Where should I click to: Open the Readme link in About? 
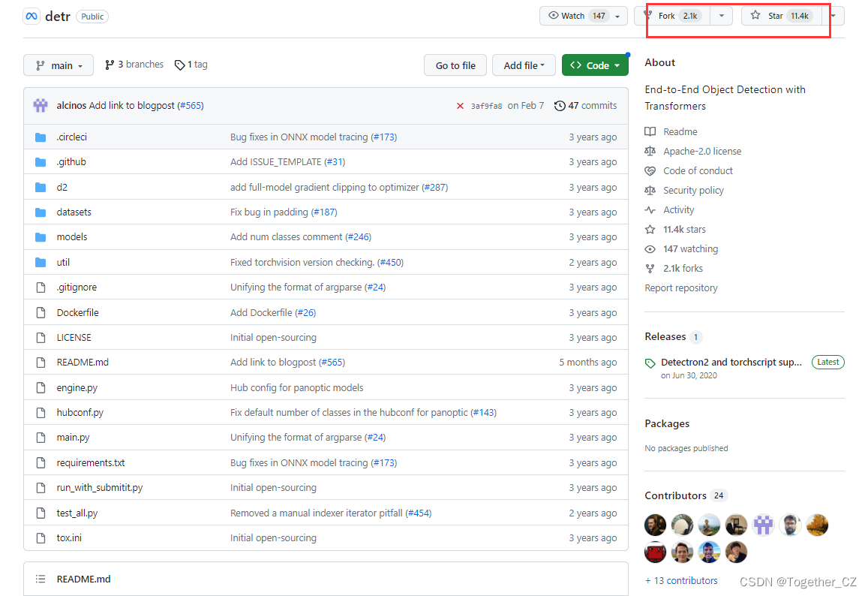pyautogui.click(x=680, y=131)
